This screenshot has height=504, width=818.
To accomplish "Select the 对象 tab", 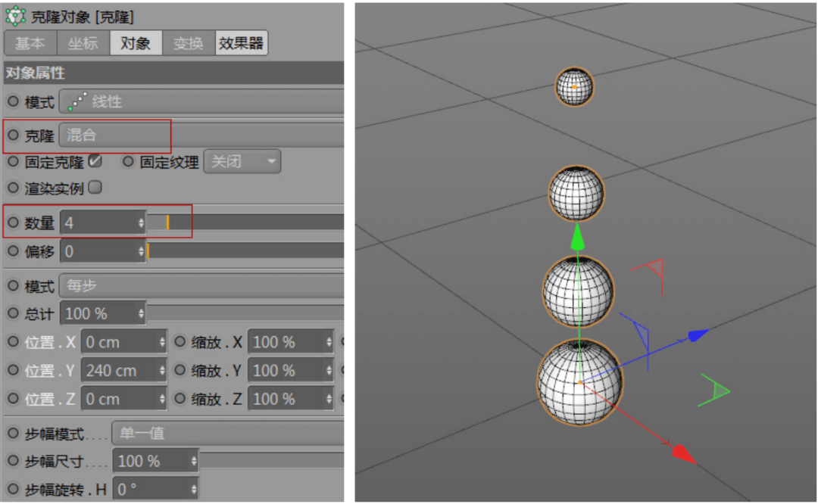I will (x=136, y=43).
